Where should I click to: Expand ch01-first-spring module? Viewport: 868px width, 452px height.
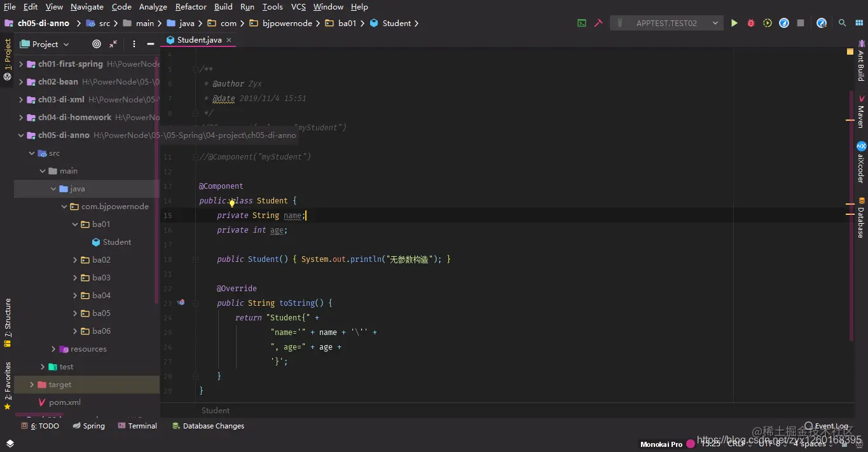tap(21, 64)
